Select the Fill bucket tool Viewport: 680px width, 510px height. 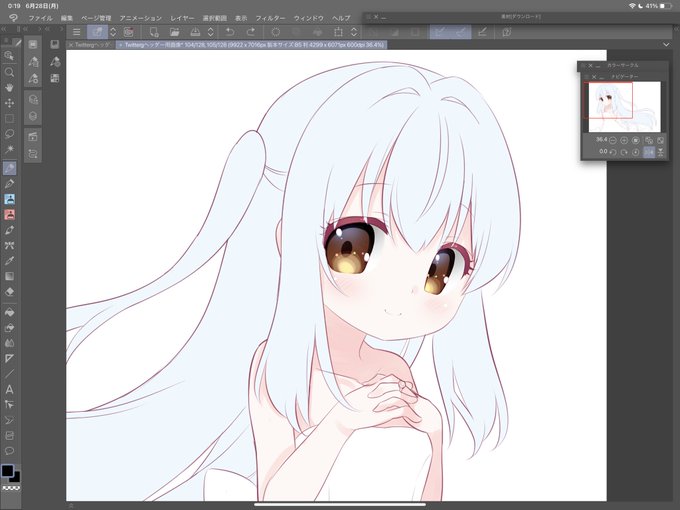click(9, 312)
